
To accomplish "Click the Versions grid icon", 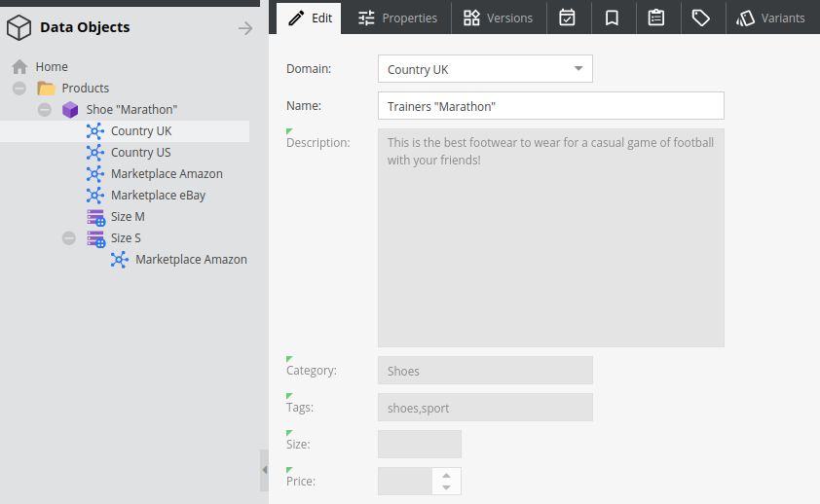I will click(471, 18).
